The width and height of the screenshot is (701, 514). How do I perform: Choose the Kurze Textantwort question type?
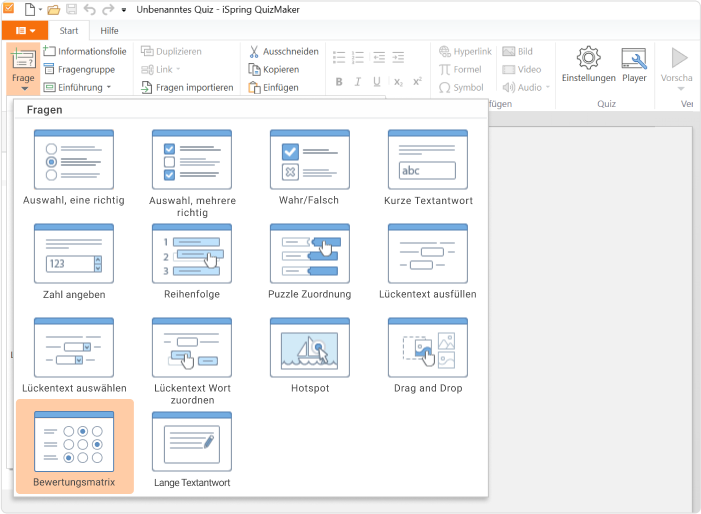coord(428,168)
